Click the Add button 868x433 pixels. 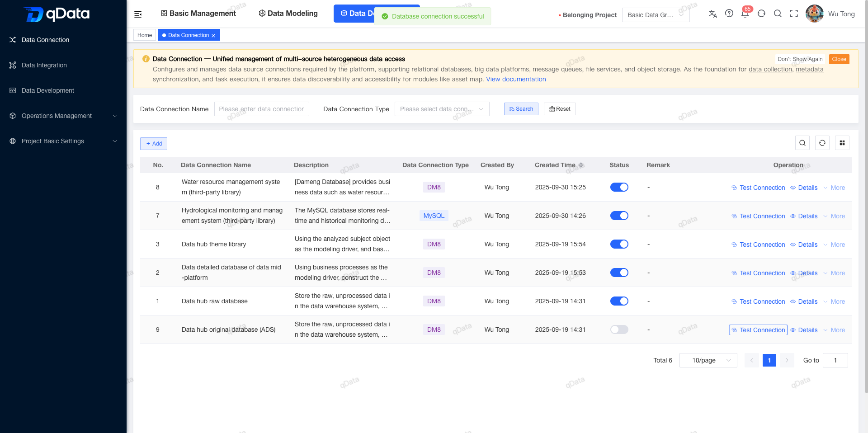(x=154, y=144)
